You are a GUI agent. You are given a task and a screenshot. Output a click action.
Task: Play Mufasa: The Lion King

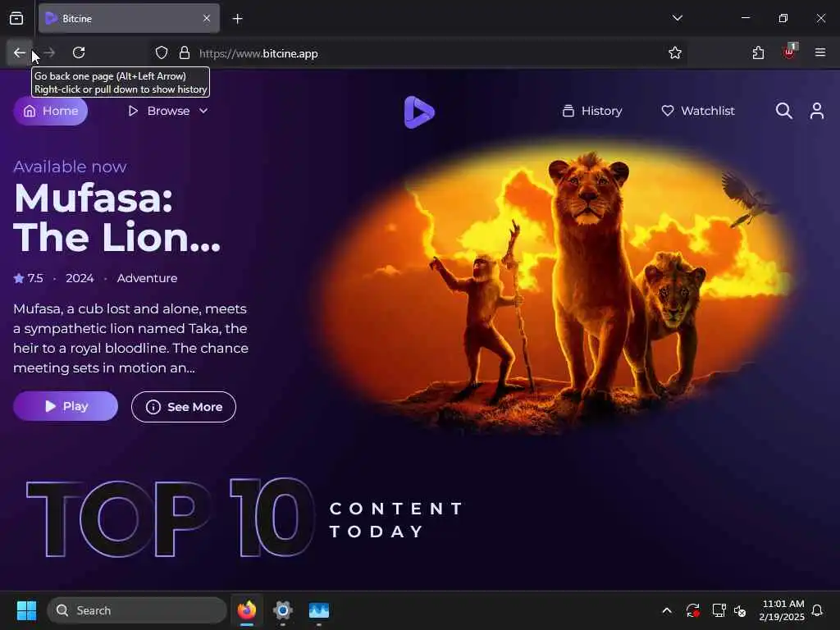(66, 406)
